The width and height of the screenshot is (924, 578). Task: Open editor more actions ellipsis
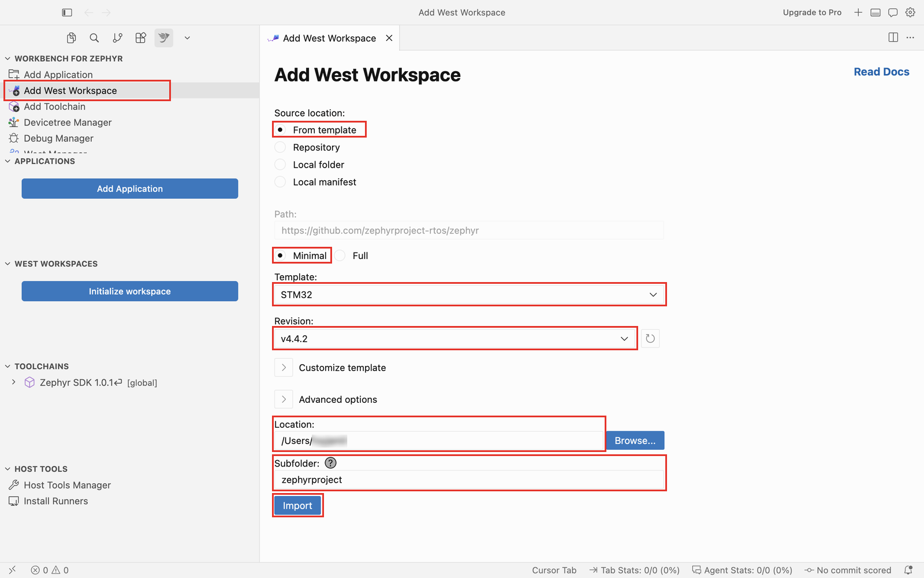(x=910, y=38)
